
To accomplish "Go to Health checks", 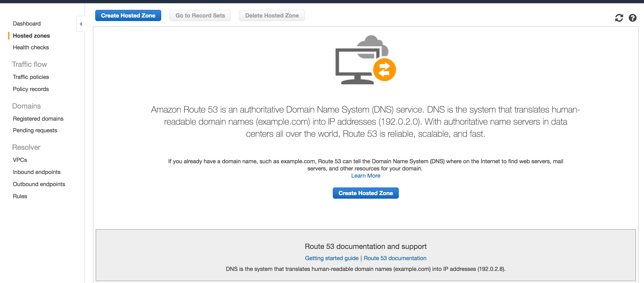I will tap(31, 47).
